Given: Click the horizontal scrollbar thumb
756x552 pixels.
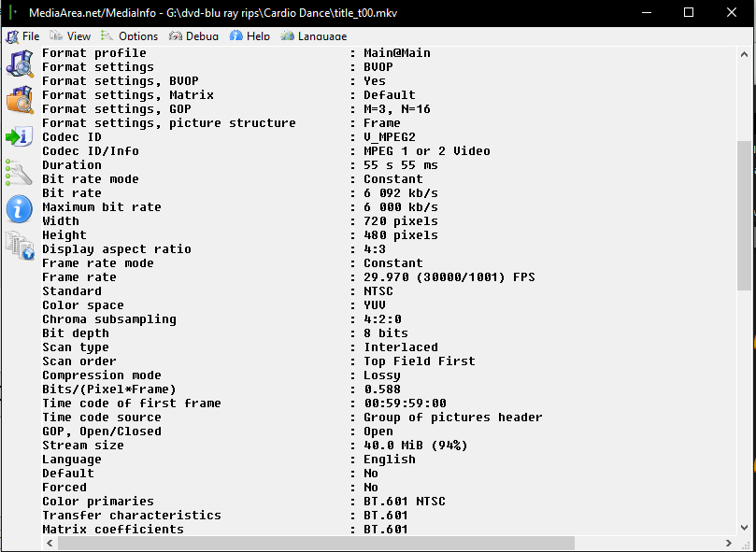Looking at the screenshot, I should [x=316, y=543].
